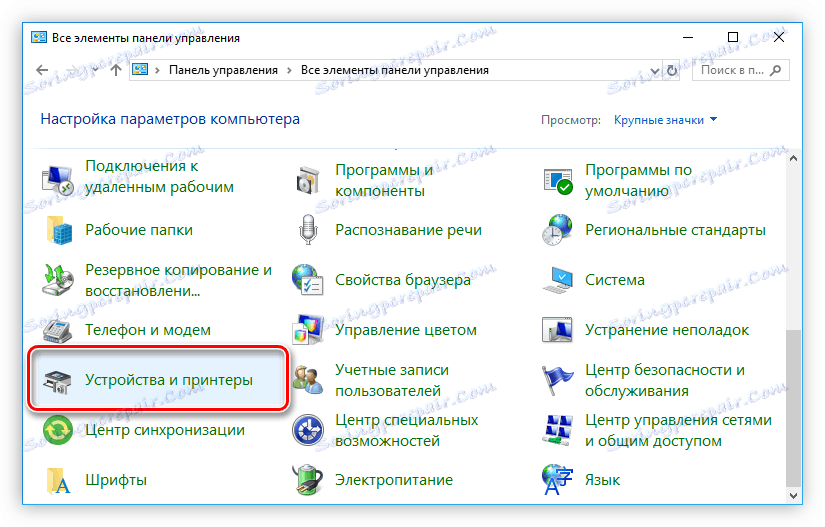The height and width of the screenshot is (527, 825).
Task: Refresh the Control Panel view
Action: click(x=672, y=70)
